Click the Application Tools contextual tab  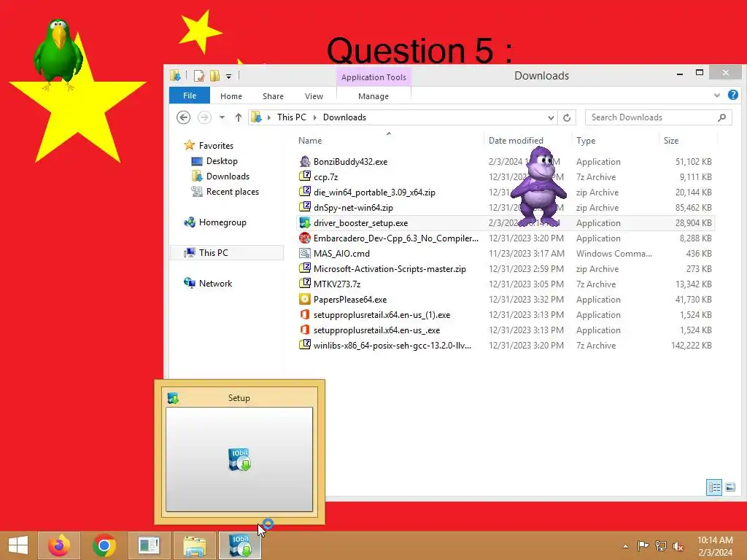click(373, 77)
